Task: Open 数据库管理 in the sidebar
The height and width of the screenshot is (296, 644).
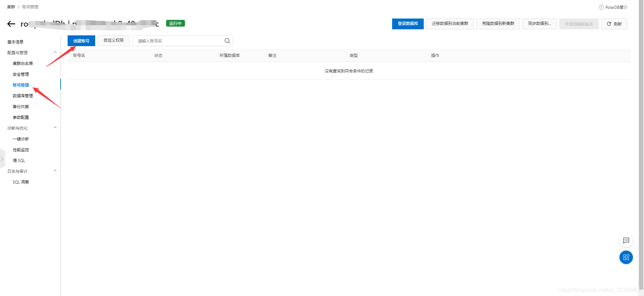Action: [x=23, y=96]
